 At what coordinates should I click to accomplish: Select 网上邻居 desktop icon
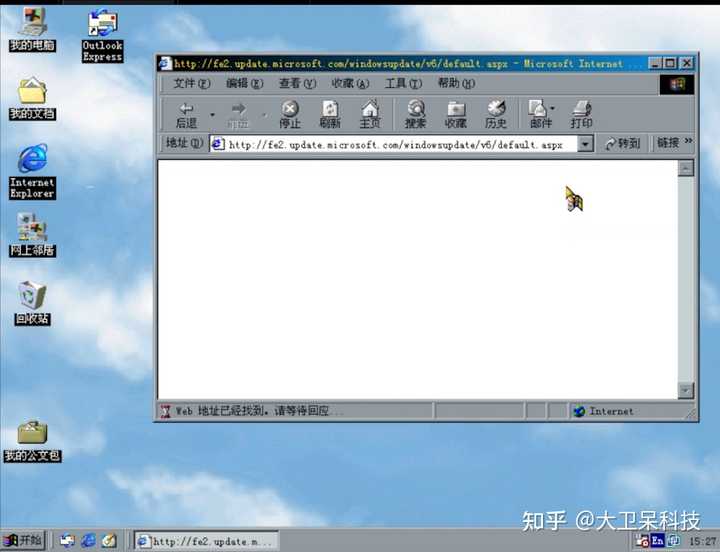click(x=32, y=235)
